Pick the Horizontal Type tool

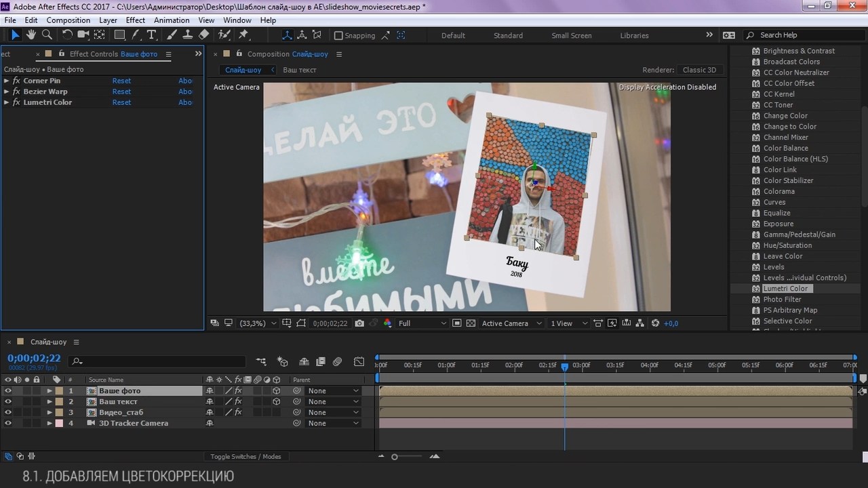[151, 35]
